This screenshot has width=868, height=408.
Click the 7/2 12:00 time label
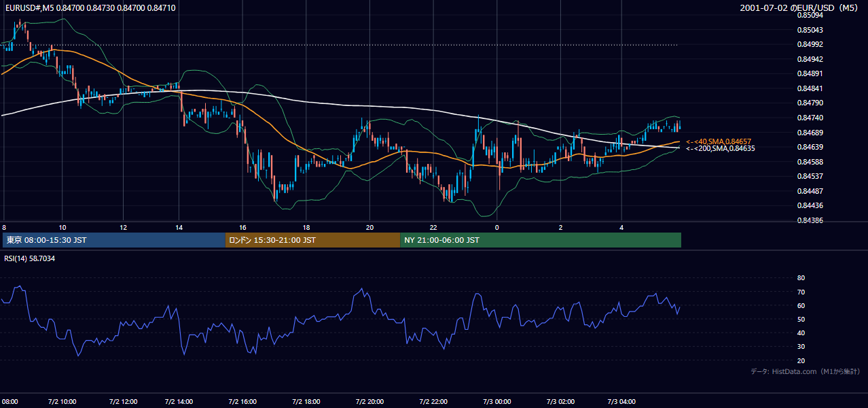[x=125, y=401]
